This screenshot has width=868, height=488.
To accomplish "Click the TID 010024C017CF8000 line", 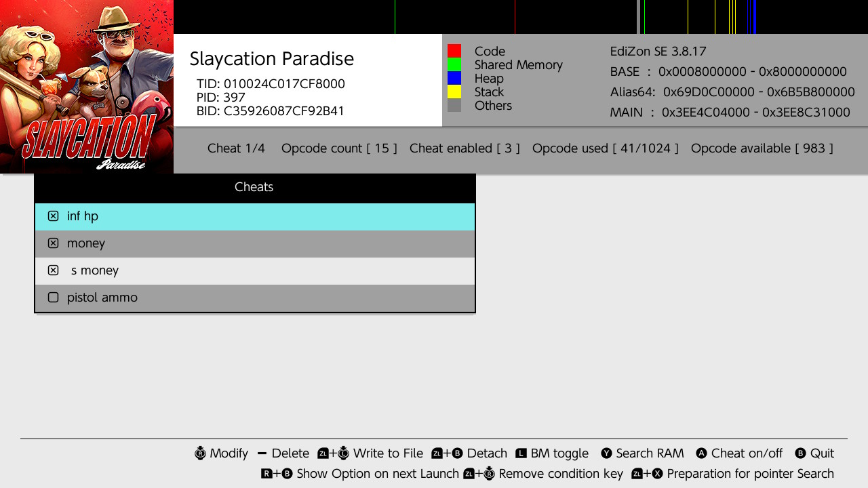I will tap(271, 84).
